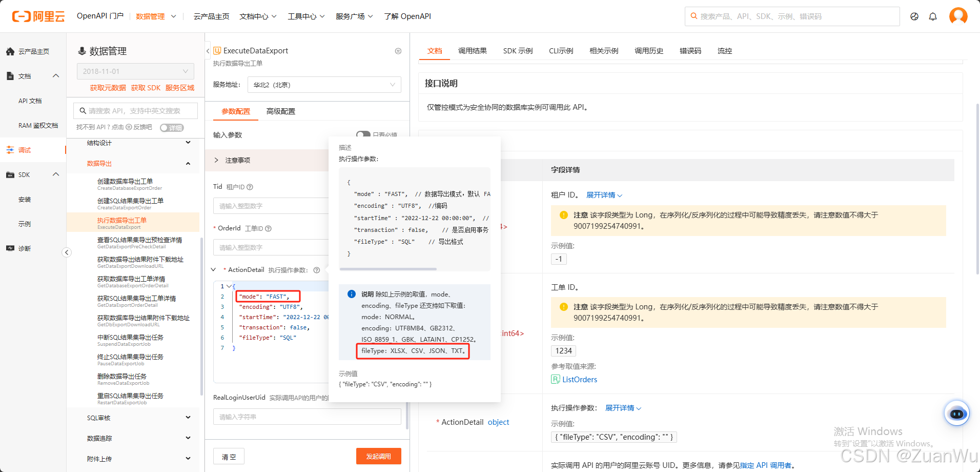
Task: Click the 获取 SDK link
Action: [146, 88]
